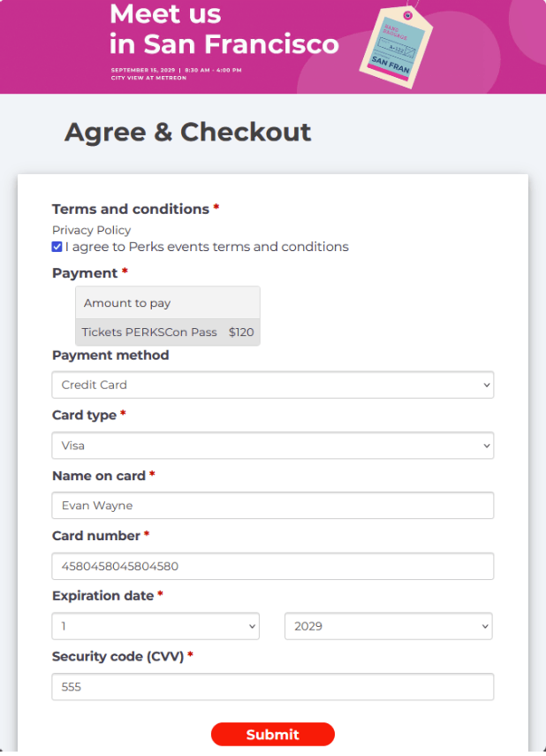This screenshot has height=756, width=546.
Task: Expand the Card type Visa dropdown
Action: (x=273, y=446)
